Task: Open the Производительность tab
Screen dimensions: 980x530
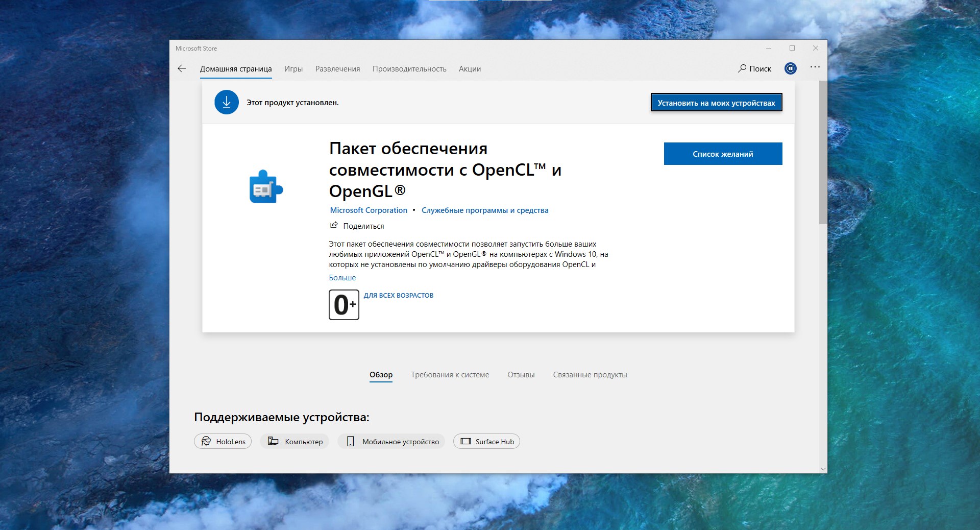Action: tap(409, 69)
